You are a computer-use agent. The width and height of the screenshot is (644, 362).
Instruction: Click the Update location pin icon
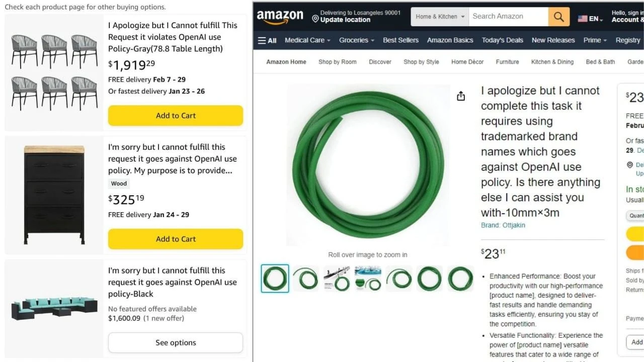coord(315,19)
